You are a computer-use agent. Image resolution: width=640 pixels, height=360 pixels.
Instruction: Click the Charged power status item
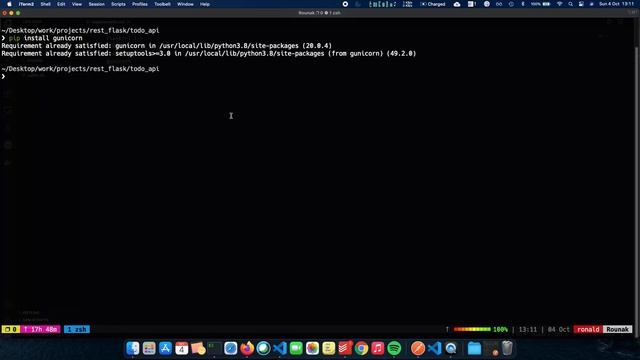[x=433, y=4]
